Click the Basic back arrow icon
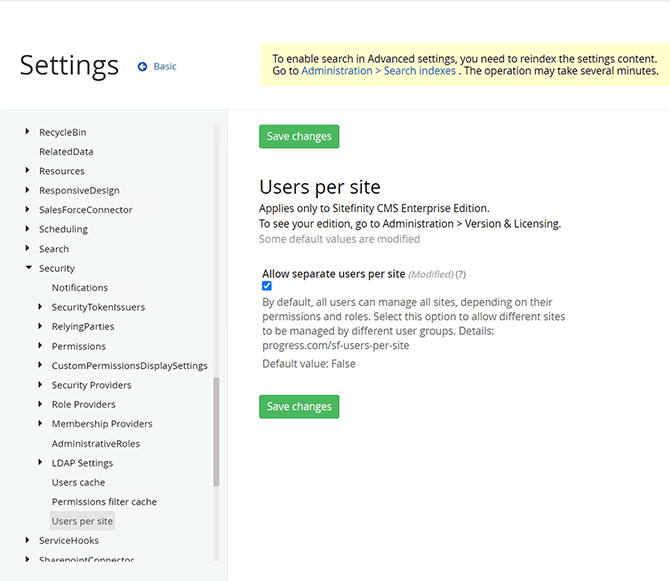 tap(142, 67)
